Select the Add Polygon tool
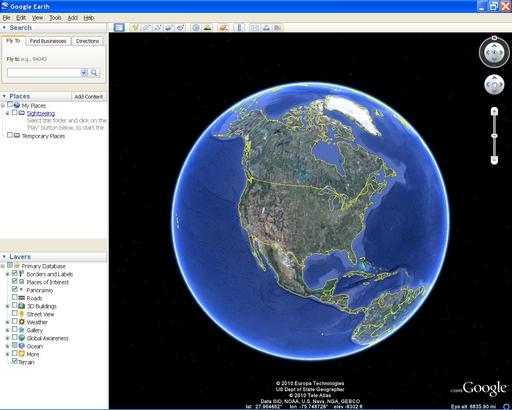This screenshot has width=512, height=410. click(x=146, y=28)
